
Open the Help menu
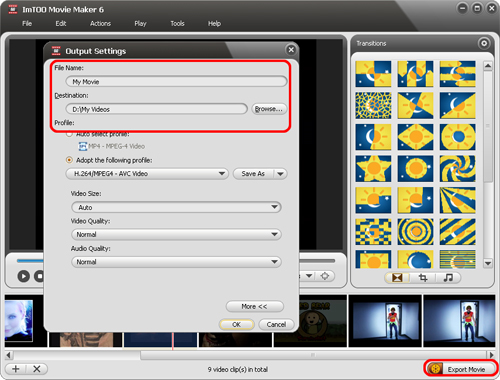pos(214,23)
